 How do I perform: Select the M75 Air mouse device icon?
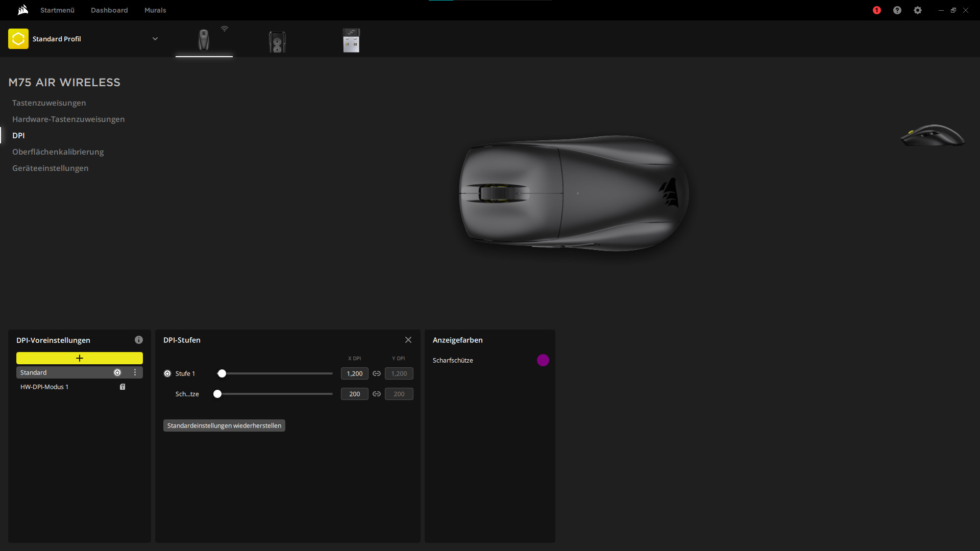204,40
